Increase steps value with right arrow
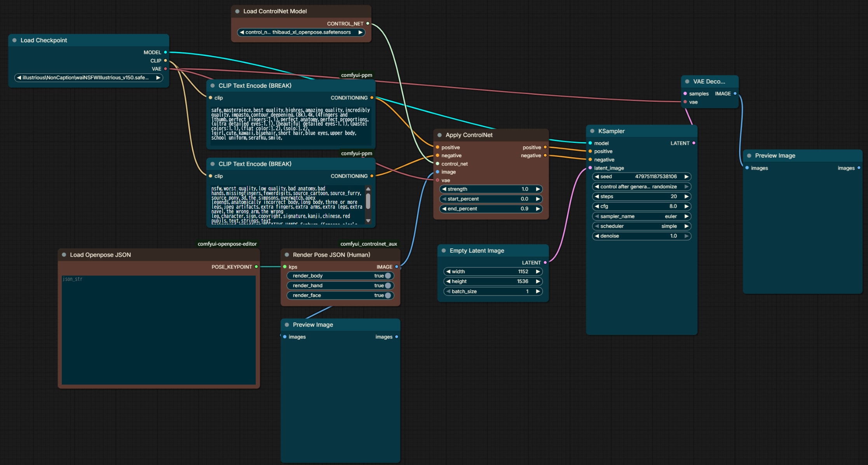 [687, 197]
